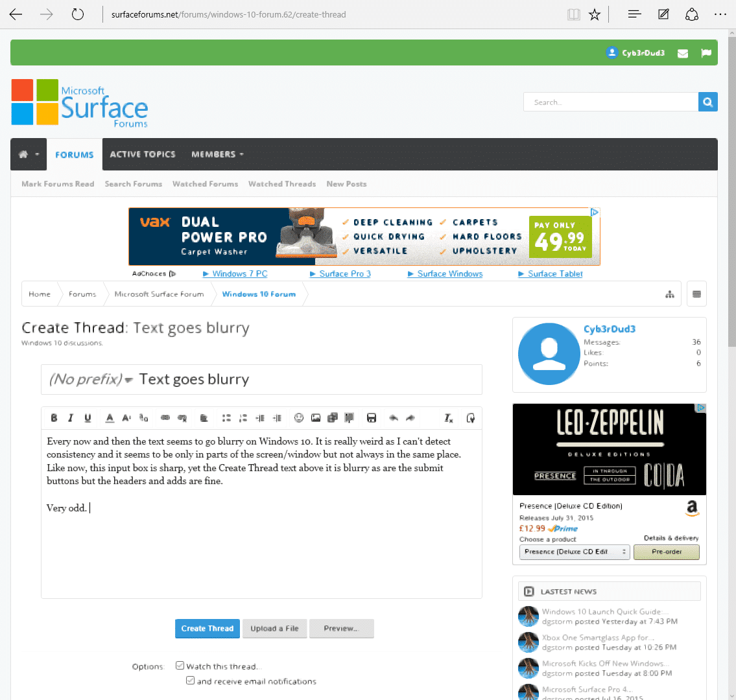The width and height of the screenshot is (736, 700).
Task: Open the font size tool
Action: (x=126, y=417)
